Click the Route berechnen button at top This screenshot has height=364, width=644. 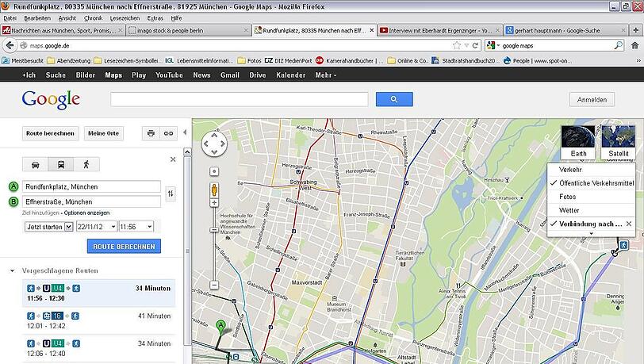pyautogui.click(x=50, y=133)
